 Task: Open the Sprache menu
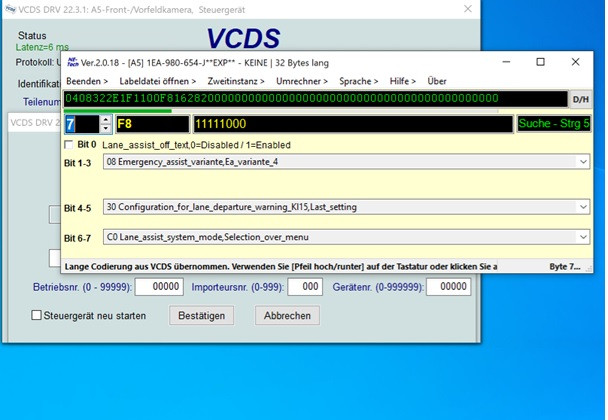click(358, 81)
